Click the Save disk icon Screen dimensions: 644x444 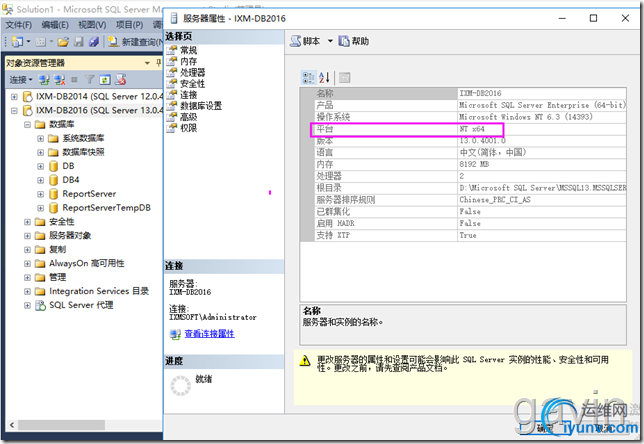pyautogui.click(x=79, y=41)
